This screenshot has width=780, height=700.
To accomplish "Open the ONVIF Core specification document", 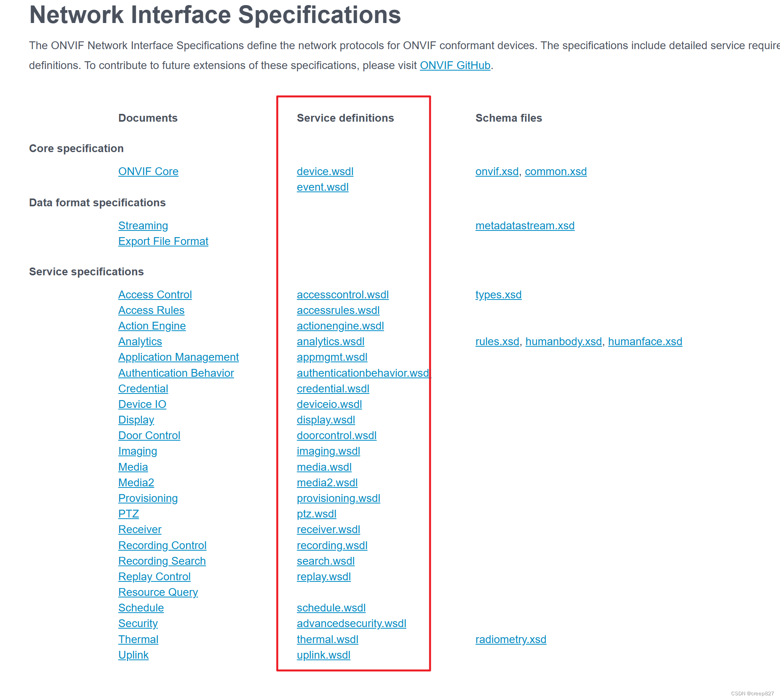I will (148, 171).
